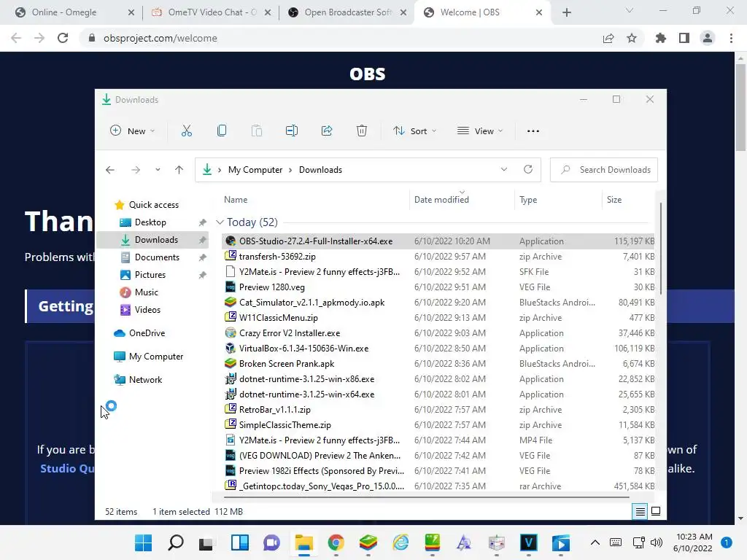The width and height of the screenshot is (747, 560).
Task: Open the Chat app on taskbar
Action: (271, 542)
